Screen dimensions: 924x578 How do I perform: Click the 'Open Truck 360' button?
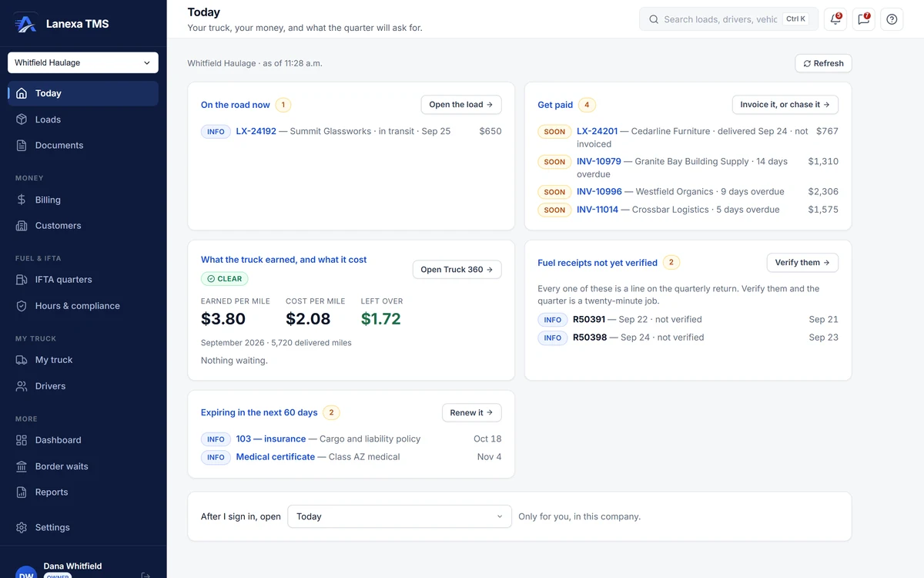click(457, 270)
